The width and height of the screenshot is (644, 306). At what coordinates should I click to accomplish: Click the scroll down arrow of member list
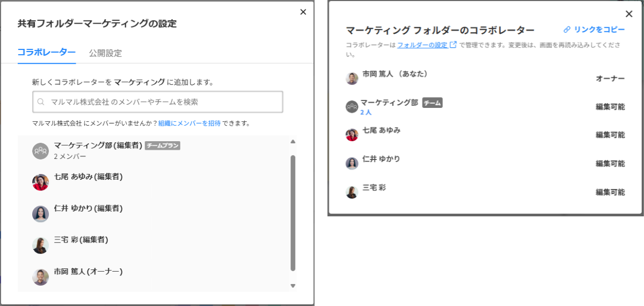[x=292, y=286]
